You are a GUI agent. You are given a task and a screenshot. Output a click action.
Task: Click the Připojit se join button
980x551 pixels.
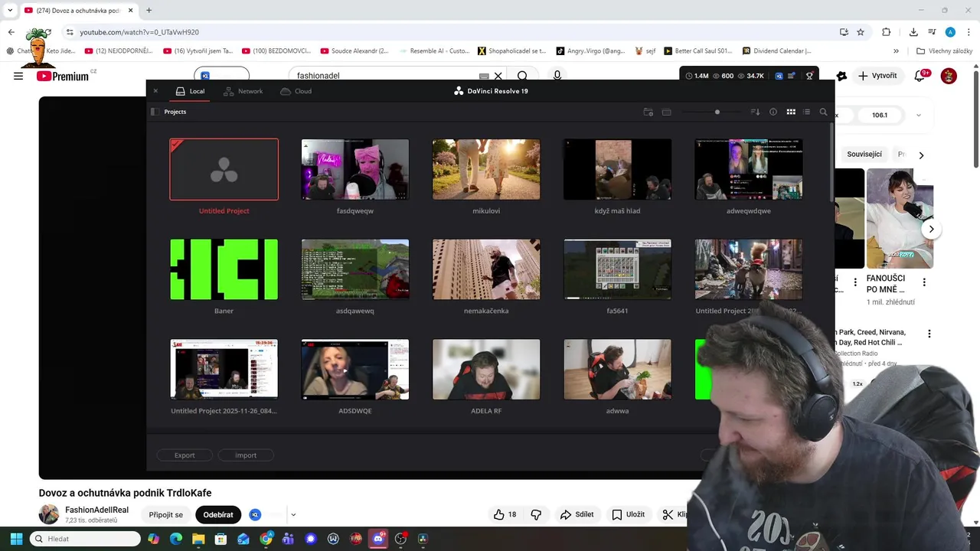(x=166, y=515)
